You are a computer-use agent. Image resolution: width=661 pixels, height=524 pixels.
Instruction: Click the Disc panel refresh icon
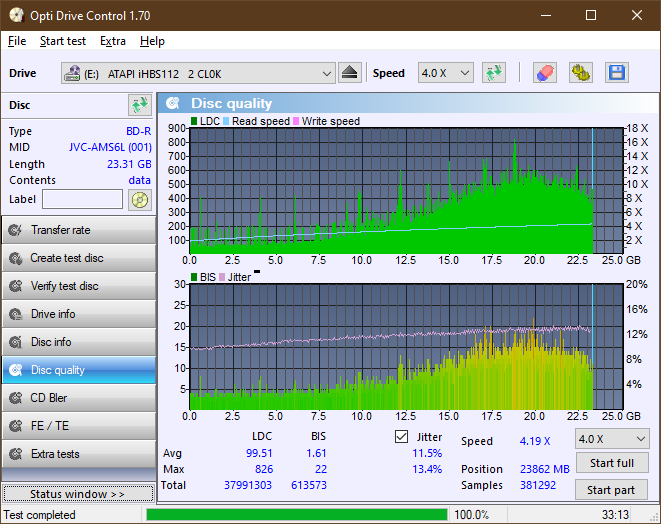140,105
